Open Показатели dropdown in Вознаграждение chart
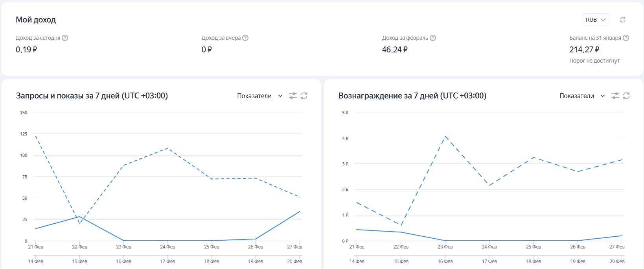Image resolution: width=644 pixels, height=269 pixels. tap(582, 96)
